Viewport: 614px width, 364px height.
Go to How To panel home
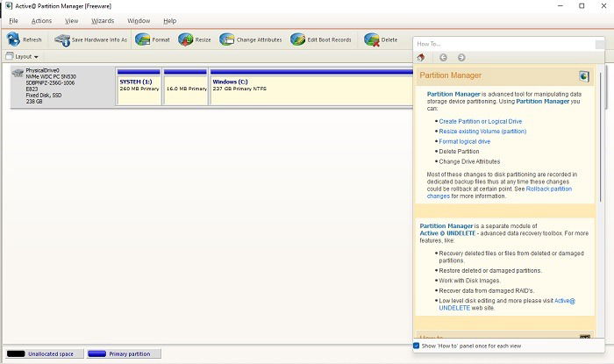[x=421, y=58]
